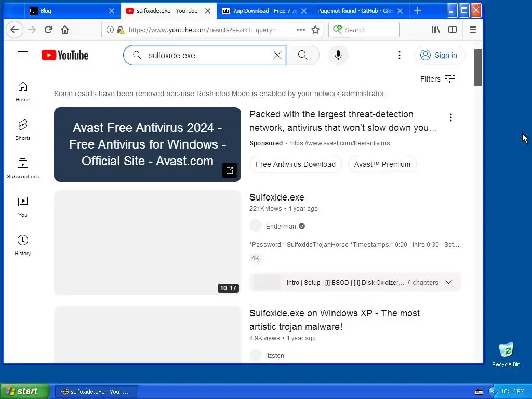Open the You section in sidebar

click(23, 207)
